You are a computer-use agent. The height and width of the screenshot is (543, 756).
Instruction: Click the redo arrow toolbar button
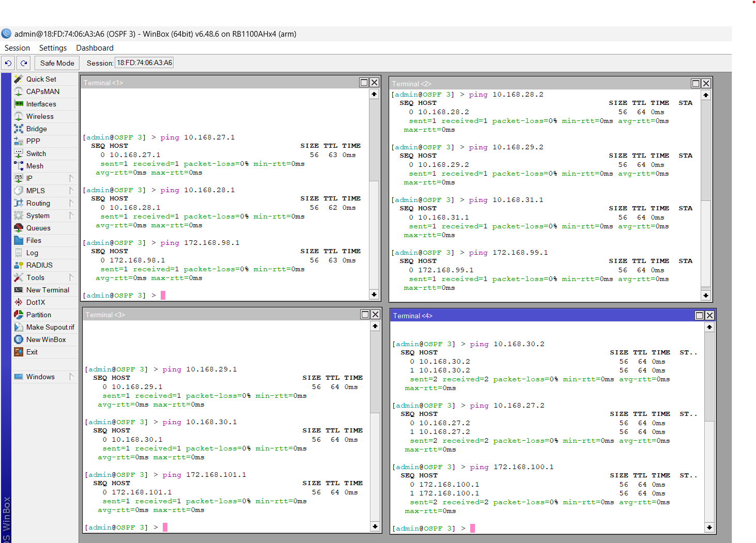tap(24, 63)
